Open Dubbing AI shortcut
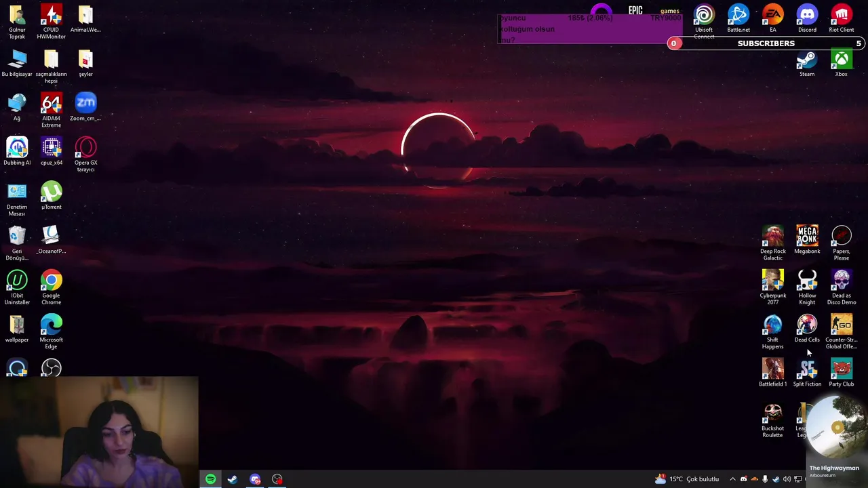 [17, 151]
